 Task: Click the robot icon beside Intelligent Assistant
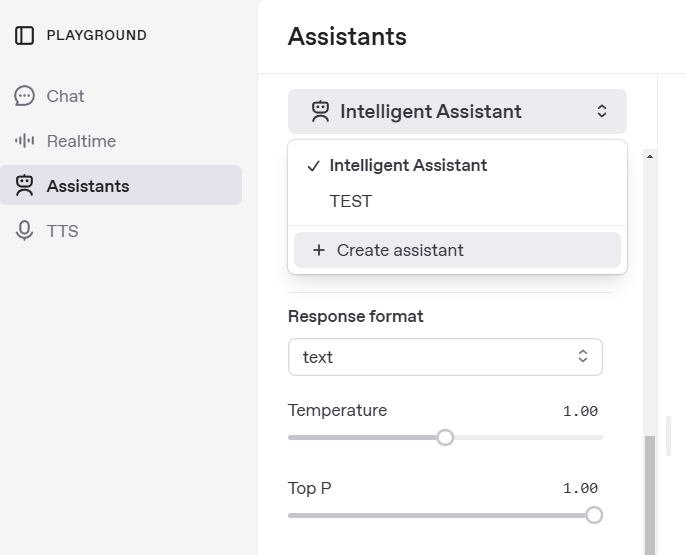(x=320, y=112)
